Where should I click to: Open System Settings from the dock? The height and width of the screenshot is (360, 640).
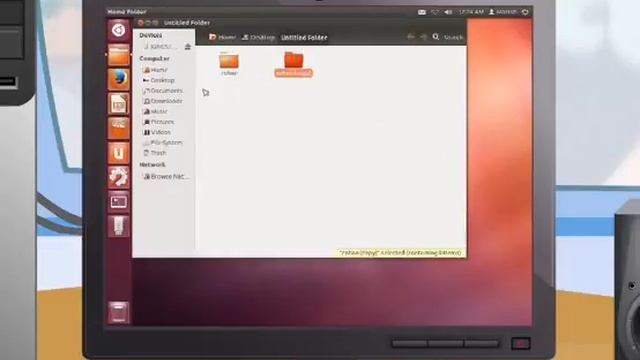pos(119,177)
